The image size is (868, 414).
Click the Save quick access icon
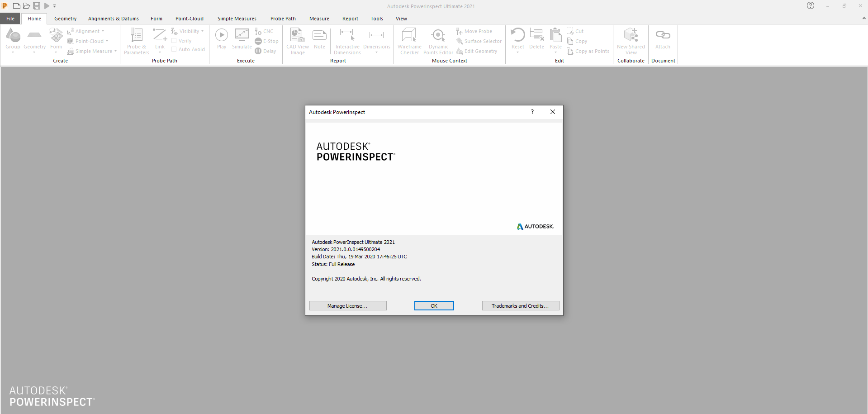(37, 6)
